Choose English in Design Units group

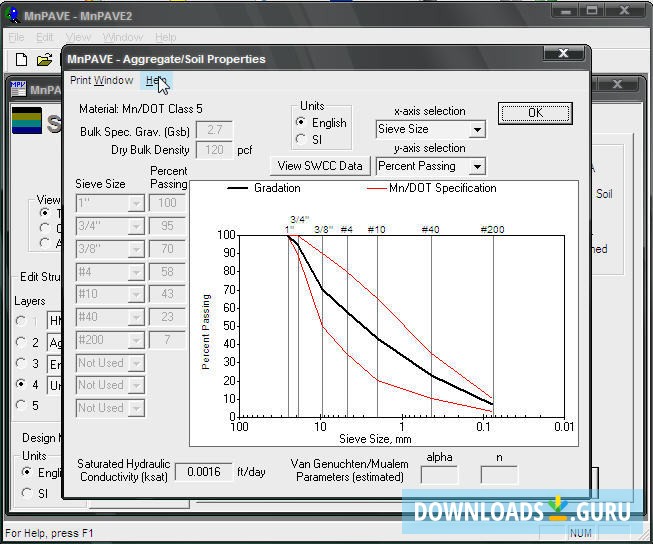(x=27, y=472)
